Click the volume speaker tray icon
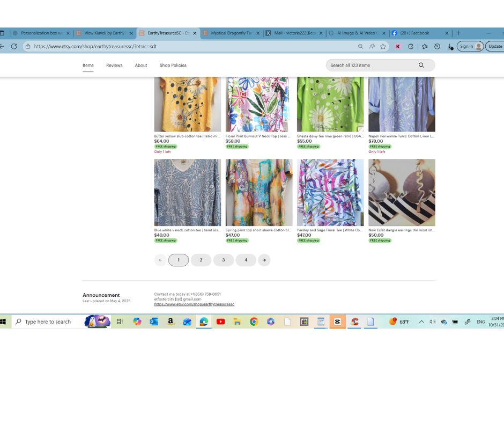The height and width of the screenshot is (423, 504). pos(433,322)
